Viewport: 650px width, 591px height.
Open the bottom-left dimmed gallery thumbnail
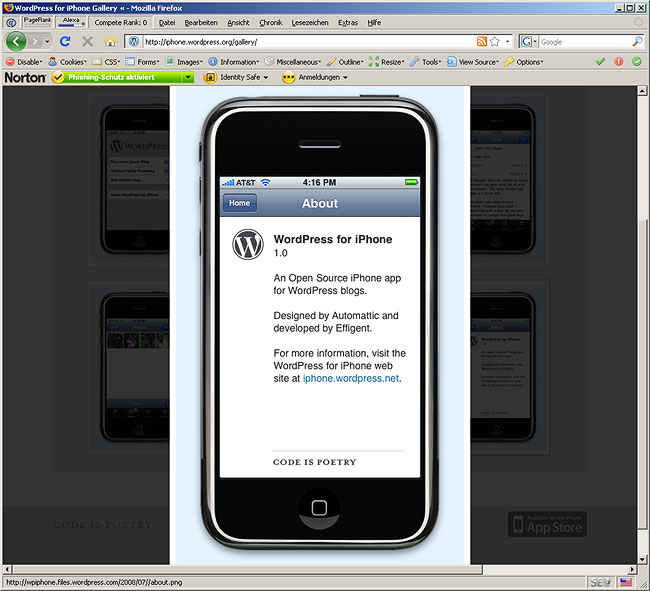pyautogui.click(x=129, y=367)
